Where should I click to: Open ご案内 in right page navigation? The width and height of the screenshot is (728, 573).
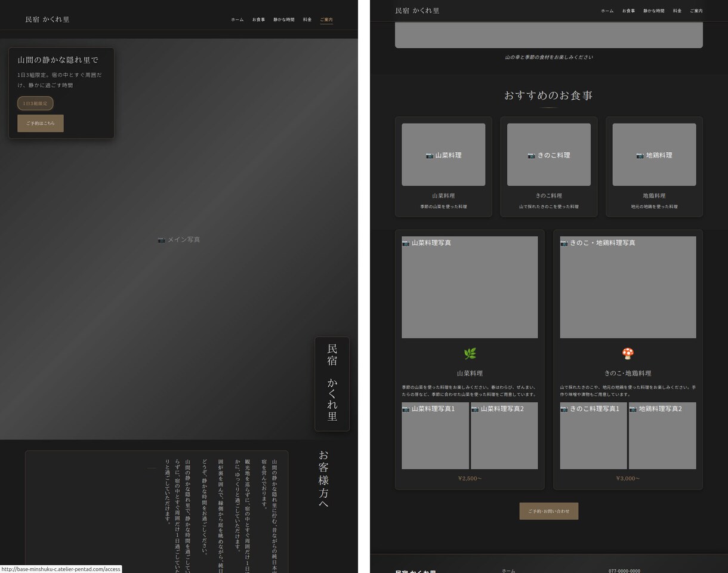[696, 11]
